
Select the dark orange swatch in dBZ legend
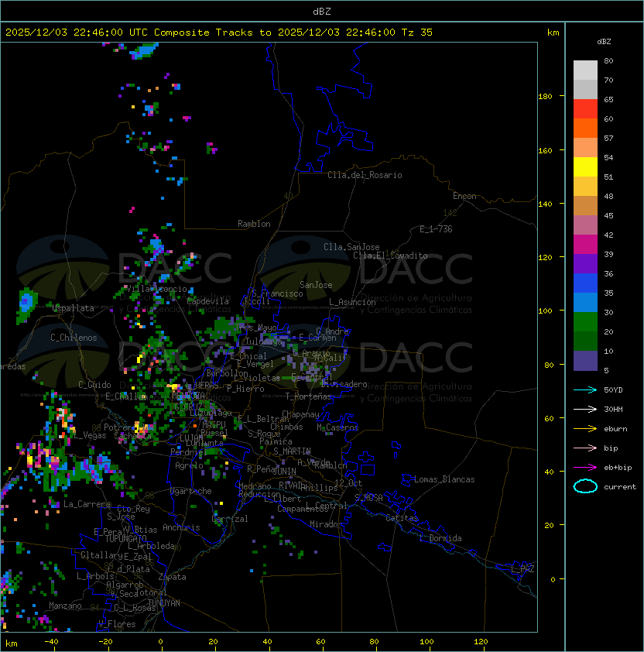coord(585,128)
